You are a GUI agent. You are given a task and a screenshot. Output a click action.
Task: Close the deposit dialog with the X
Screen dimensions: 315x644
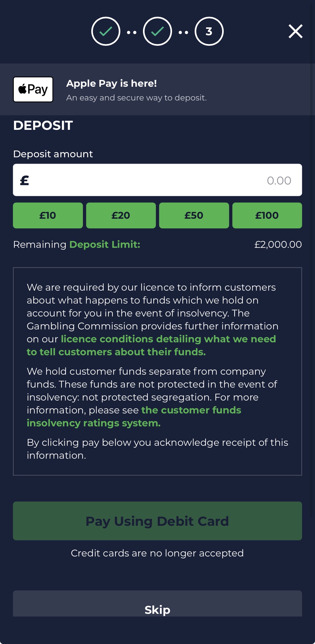(295, 31)
